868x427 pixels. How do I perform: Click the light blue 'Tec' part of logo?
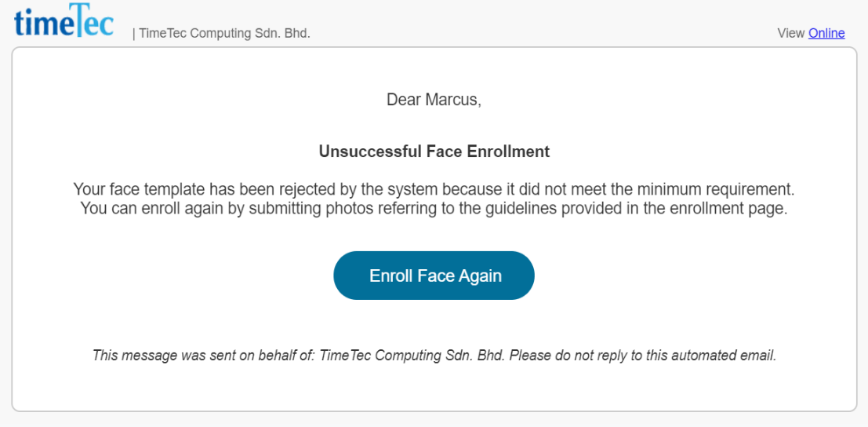pyautogui.click(x=91, y=20)
